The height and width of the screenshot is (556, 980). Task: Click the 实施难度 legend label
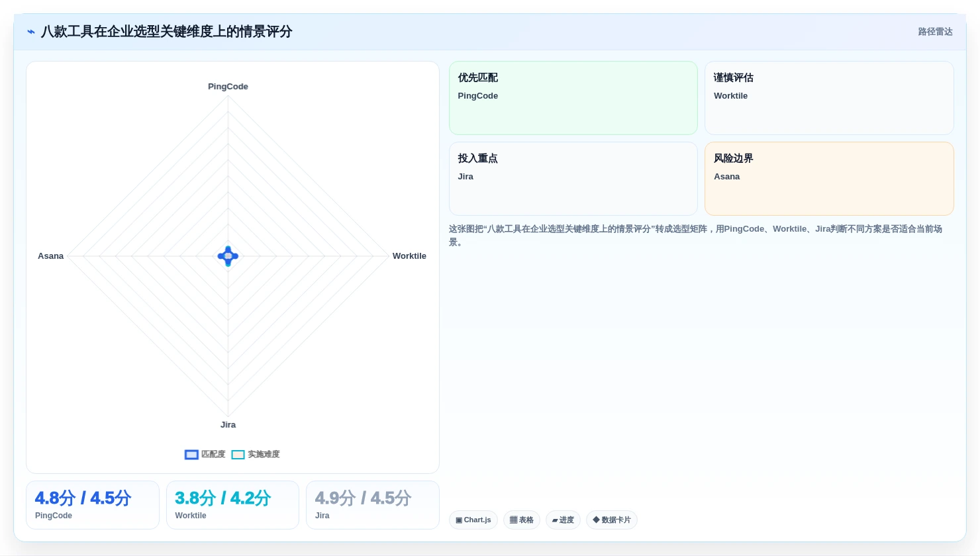(x=264, y=455)
